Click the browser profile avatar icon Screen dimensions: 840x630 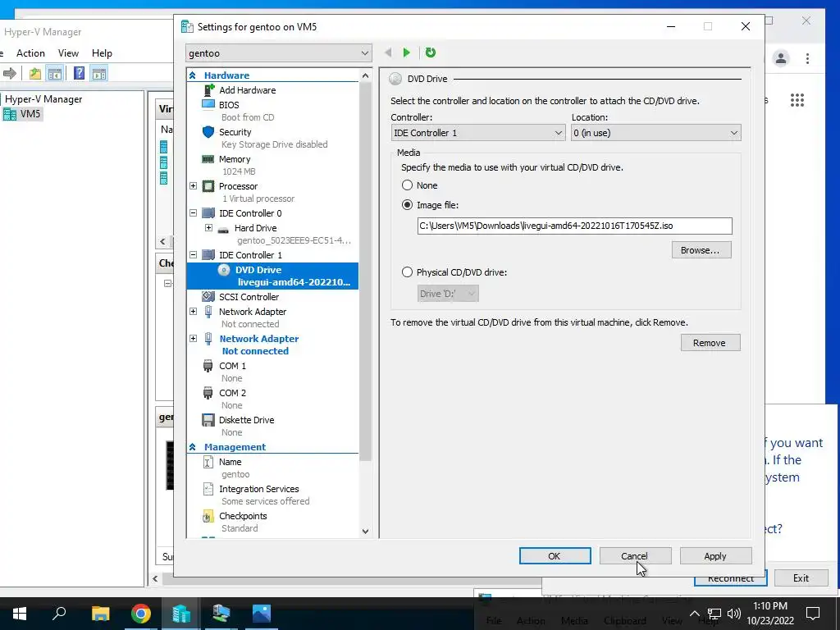tap(781, 58)
